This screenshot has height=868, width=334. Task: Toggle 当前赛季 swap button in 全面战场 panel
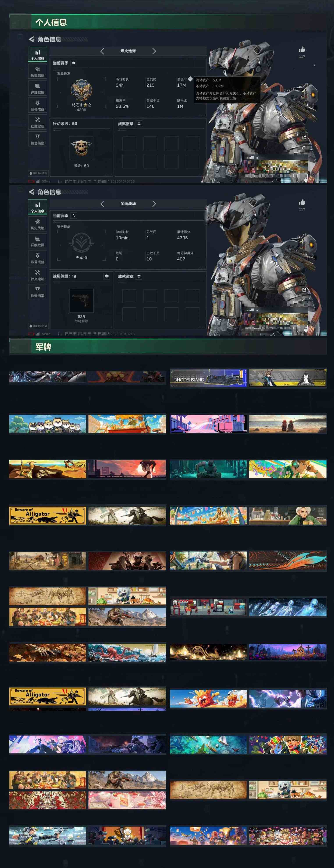(74, 216)
